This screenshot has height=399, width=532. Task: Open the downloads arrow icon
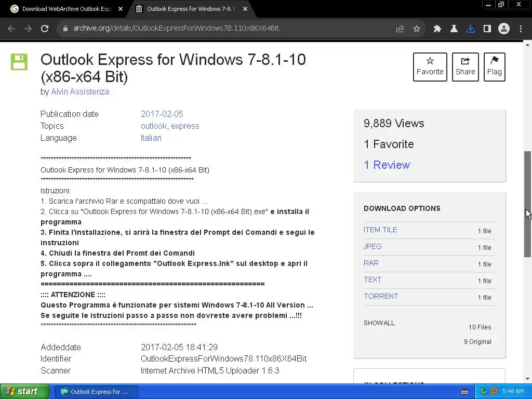pos(471,29)
